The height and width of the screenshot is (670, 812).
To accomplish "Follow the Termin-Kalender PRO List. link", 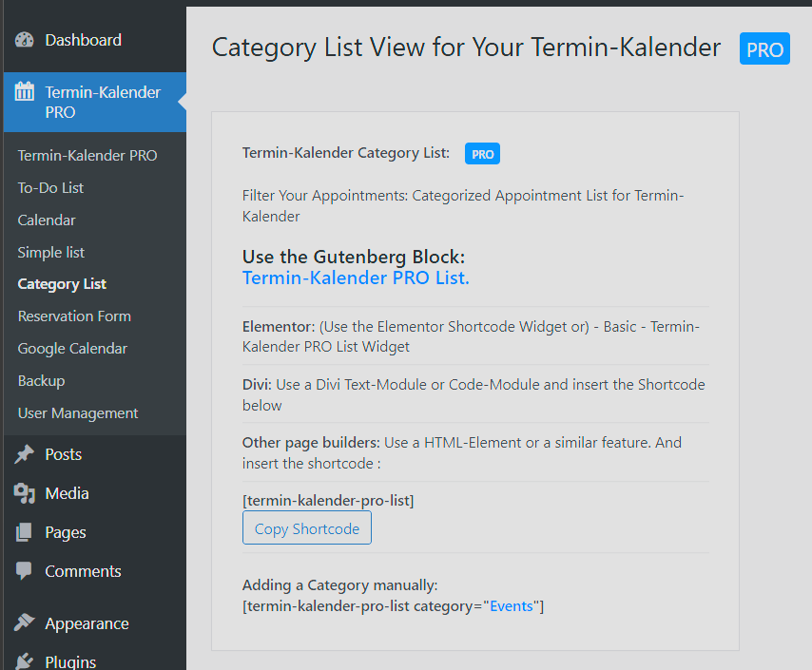I will pyautogui.click(x=356, y=278).
